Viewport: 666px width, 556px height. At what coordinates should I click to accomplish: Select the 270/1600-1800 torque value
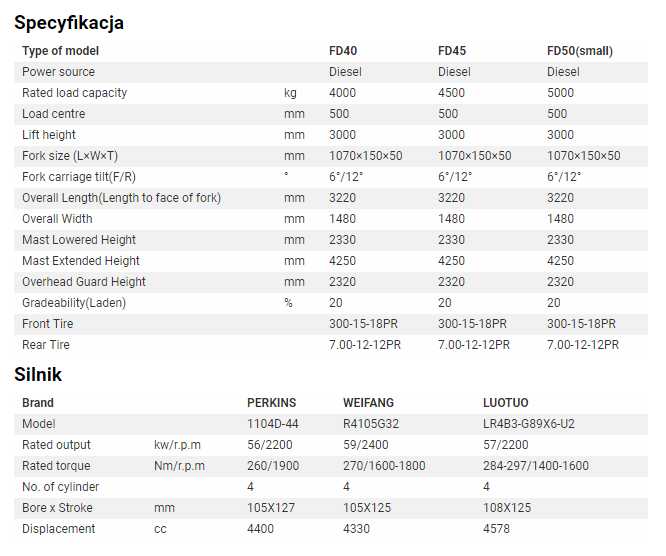click(384, 466)
